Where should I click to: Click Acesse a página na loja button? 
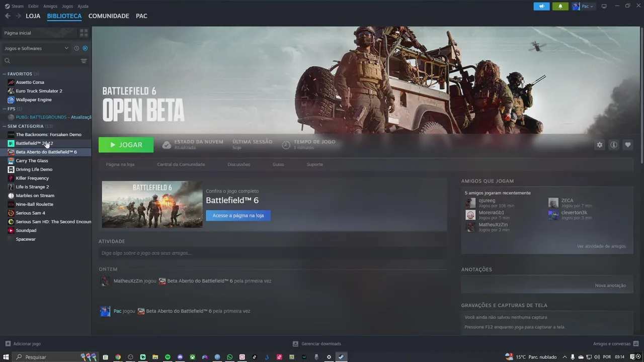(238, 216)
